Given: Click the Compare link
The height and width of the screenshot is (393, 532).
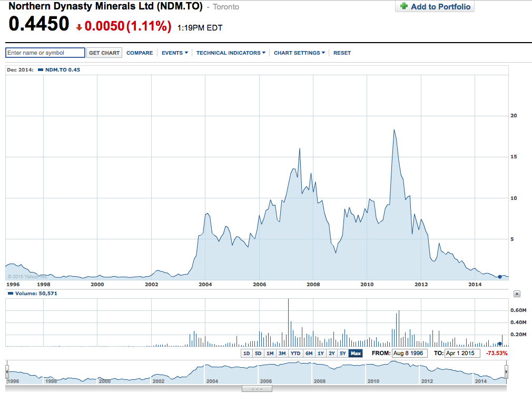Looking at the screenshot, I should click(140, 53).
